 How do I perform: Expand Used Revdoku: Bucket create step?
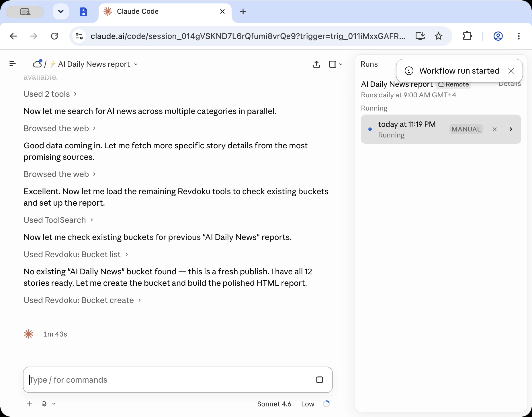82,300
